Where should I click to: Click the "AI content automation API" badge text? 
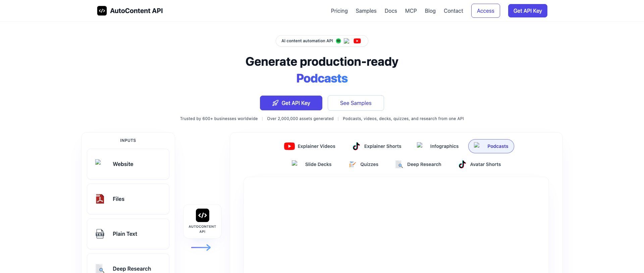click(x=307, y=41)
